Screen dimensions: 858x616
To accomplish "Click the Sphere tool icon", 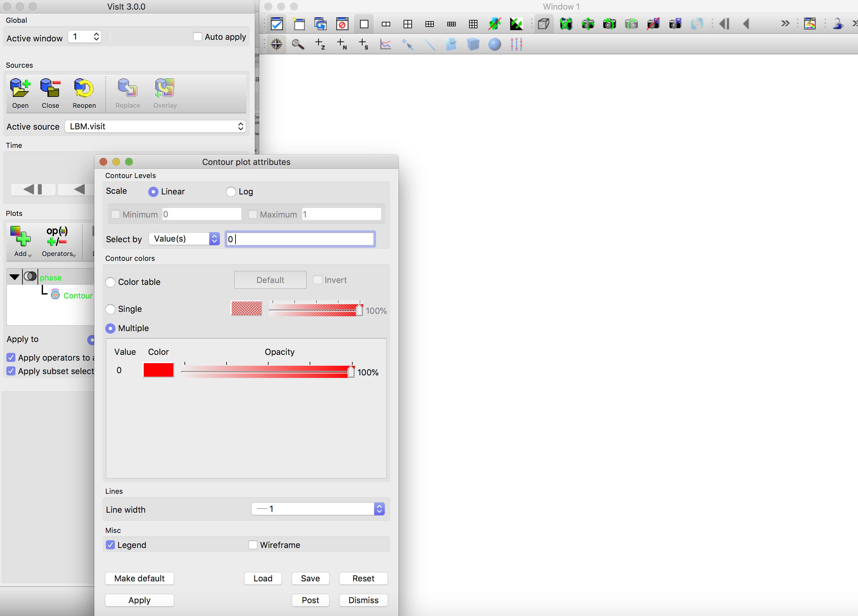I will [494, 45].
